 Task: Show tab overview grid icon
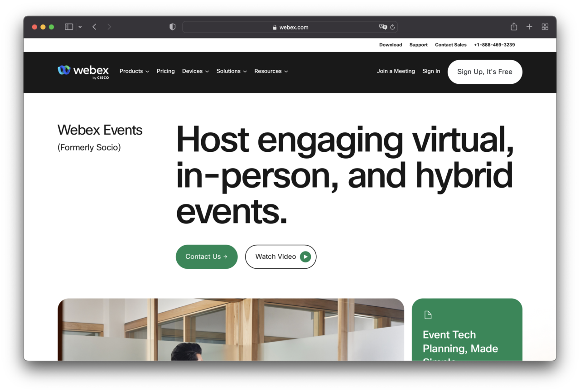pos(545,27)
